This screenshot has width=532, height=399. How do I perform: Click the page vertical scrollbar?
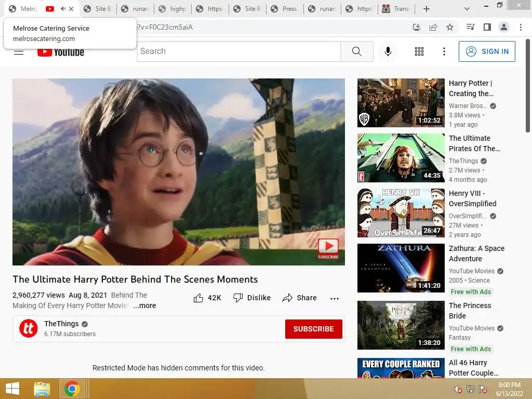(528, 86)
